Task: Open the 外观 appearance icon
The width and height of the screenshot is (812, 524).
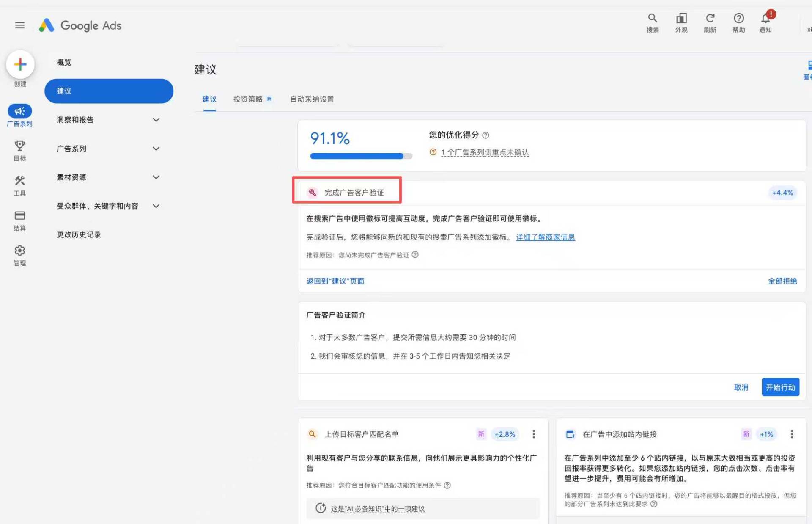Action: 681,23
